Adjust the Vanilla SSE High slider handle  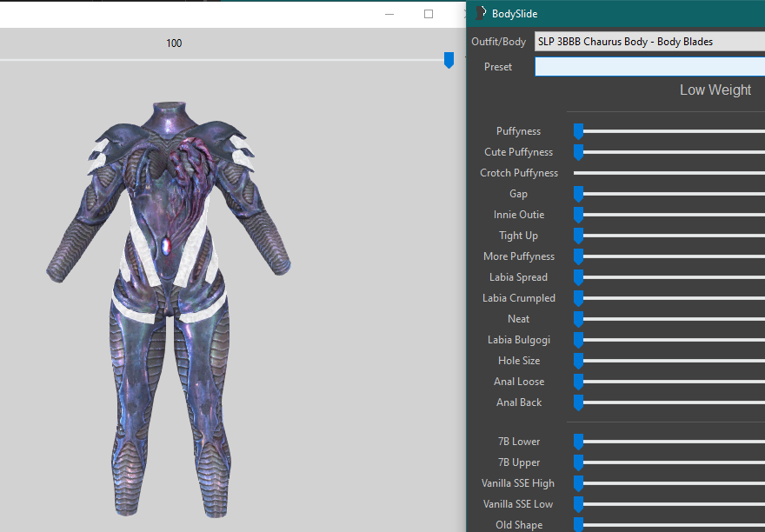579,483
